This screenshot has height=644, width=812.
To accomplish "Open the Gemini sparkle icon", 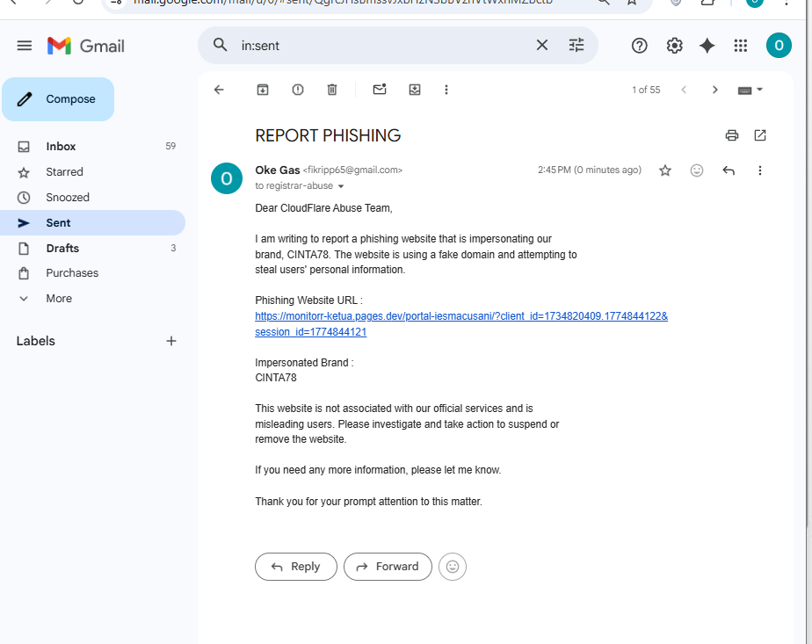I will 707,46.
